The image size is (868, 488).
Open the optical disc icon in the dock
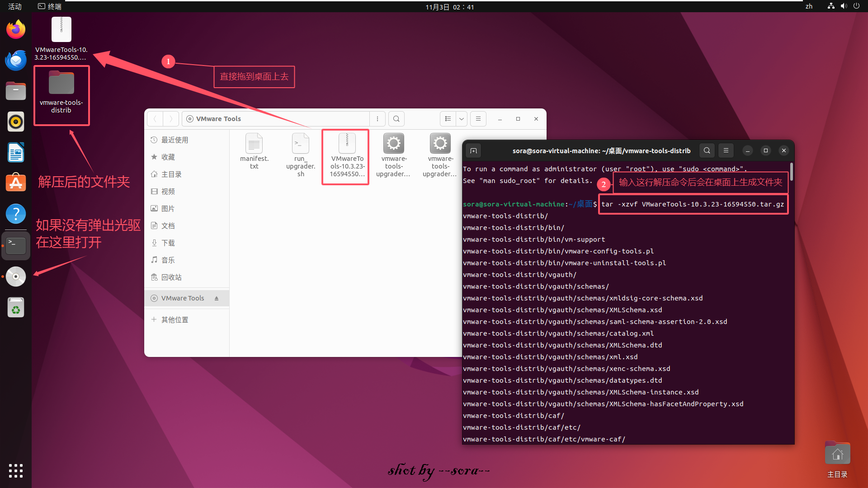[x=16, y=277]
